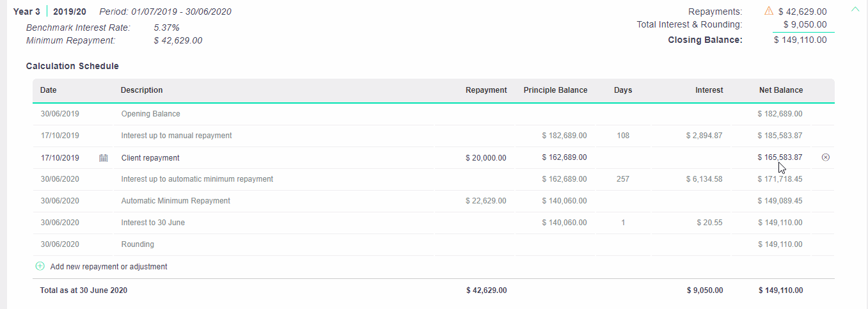868x309 pixels.
Task: Click the 2019/20 financial year label
Action: coord(70,12)
